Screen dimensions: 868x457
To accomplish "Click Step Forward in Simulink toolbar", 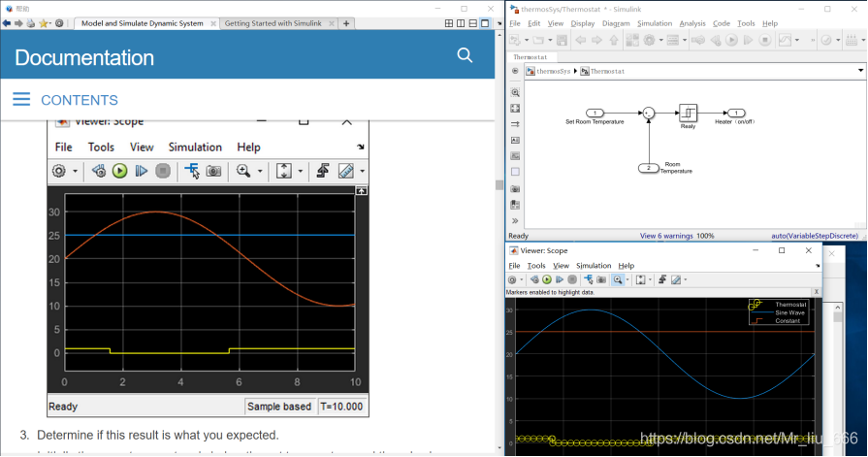I will click(748, 40).
